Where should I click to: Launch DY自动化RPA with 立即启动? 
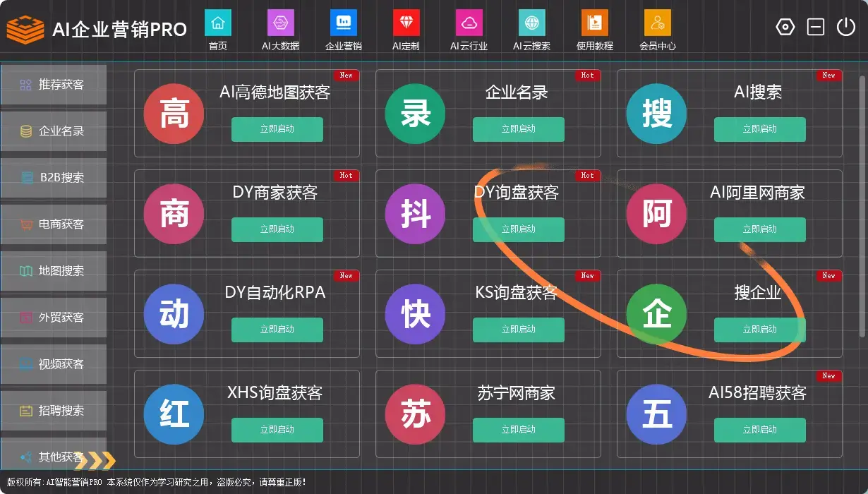[x=277, y=330]
